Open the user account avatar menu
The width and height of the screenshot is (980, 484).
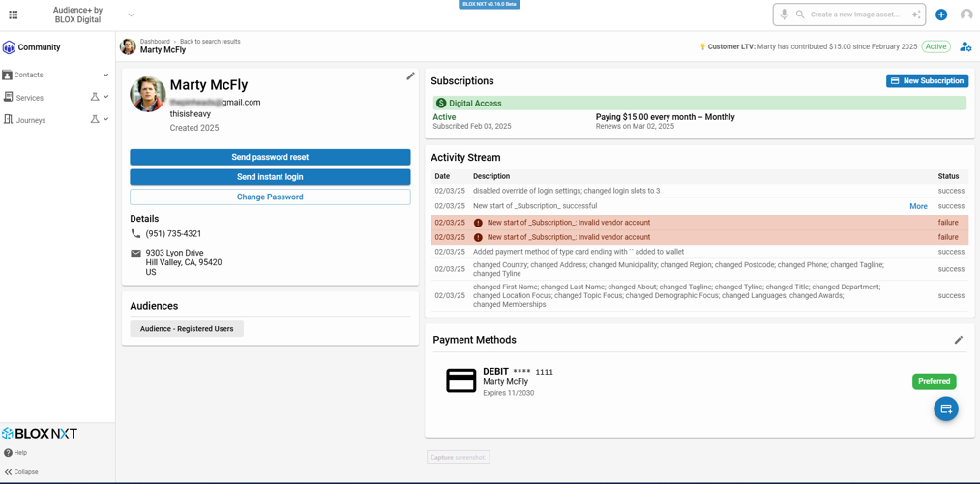(x=966, y=15)
